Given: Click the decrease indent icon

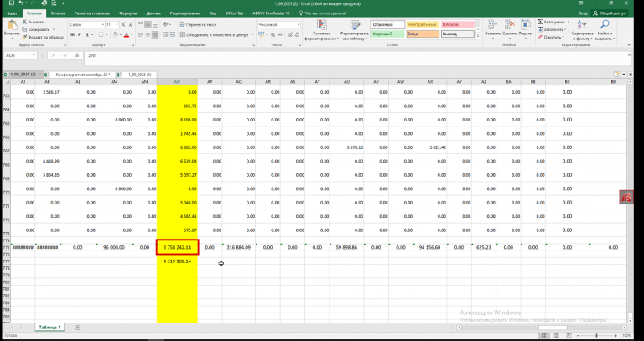Looking at the screenshot, I should pyautogui.click(x=164, y=35).
